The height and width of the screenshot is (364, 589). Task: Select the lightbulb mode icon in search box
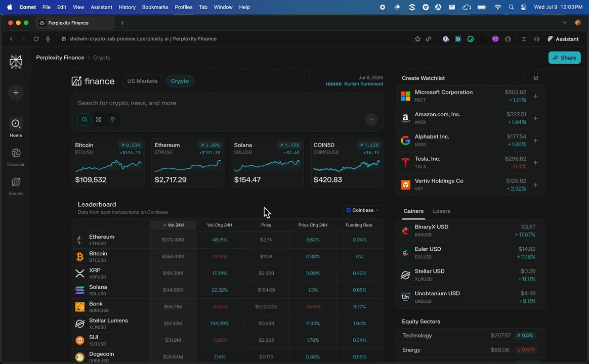coord(112,119)
